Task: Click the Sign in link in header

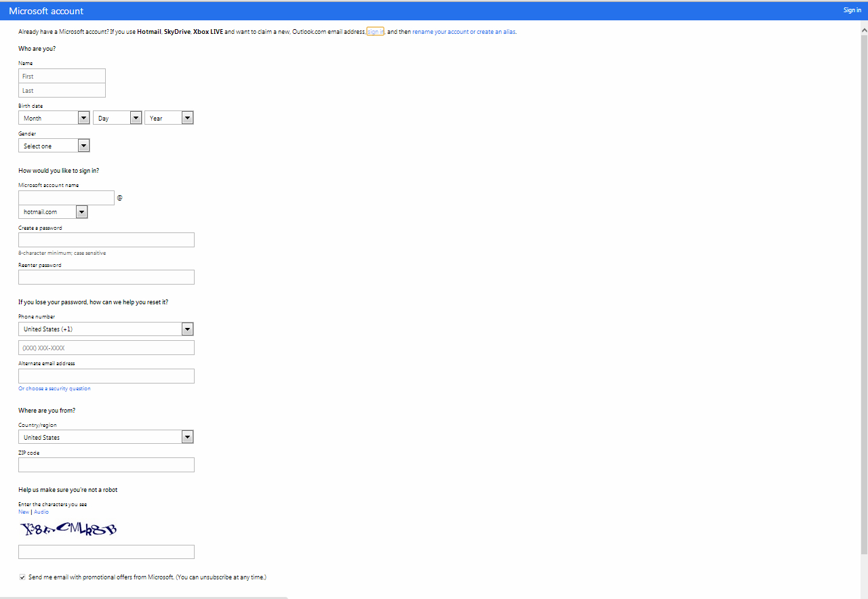Action: [x=852, y=10]
